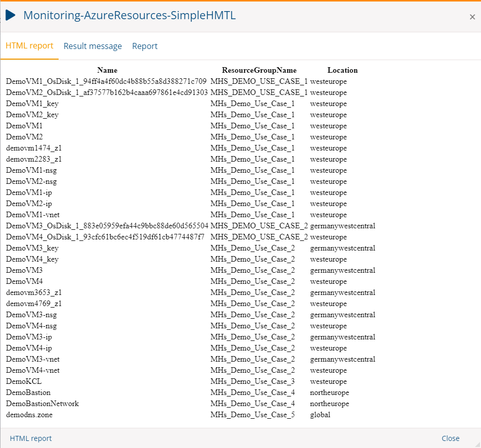
Task: Click the DemoVM1-vnet name cell
Action: pos(33,215)
